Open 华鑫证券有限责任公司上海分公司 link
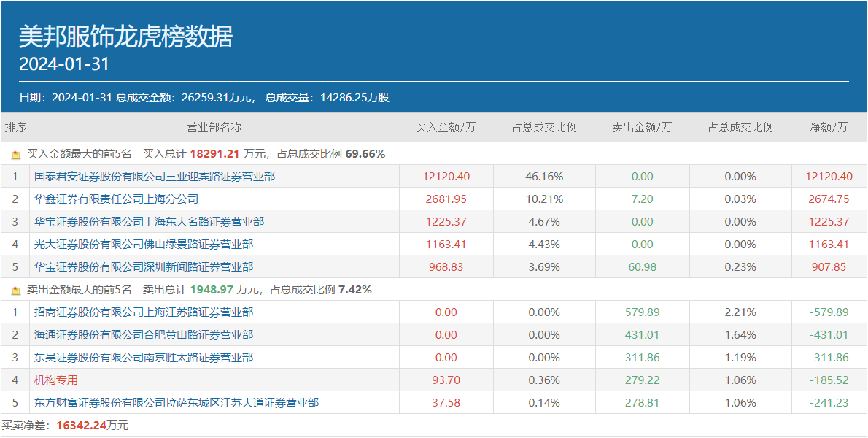The width and height of the screenshot is (868, 438). 116,199
